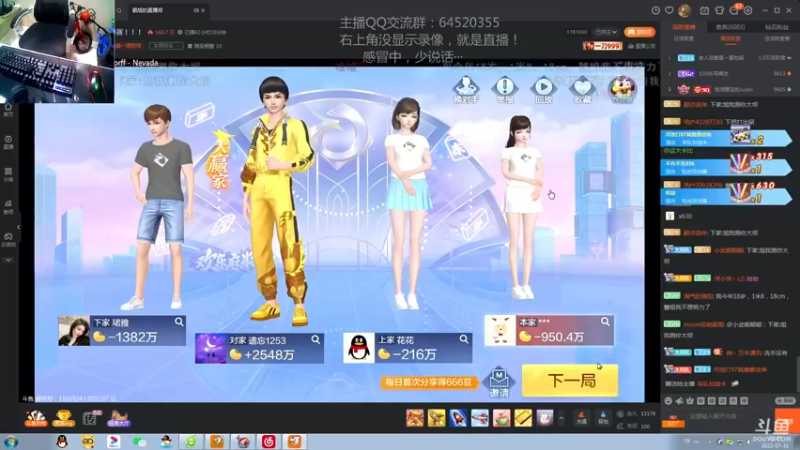
Task: Select the 日活跃度 sub-tab
Action: (x=684, y=39)
